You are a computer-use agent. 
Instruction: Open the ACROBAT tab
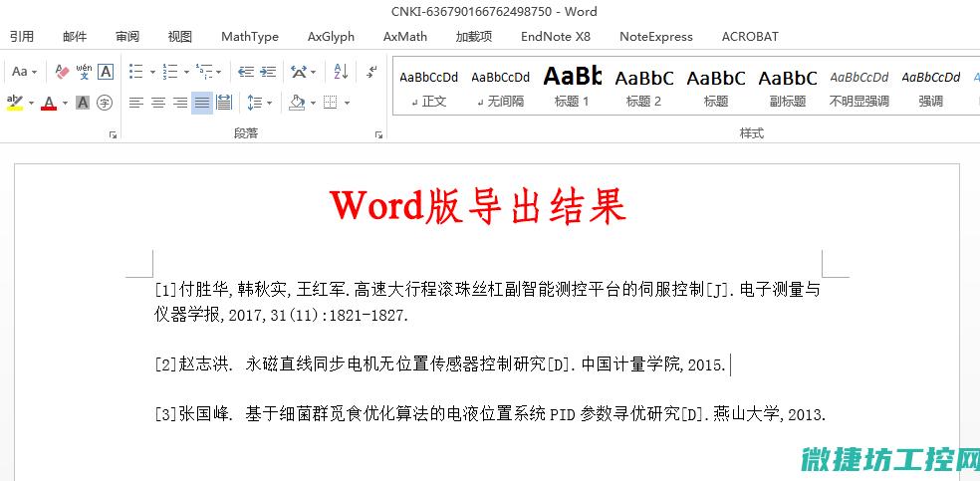click(x=750, y=37)
